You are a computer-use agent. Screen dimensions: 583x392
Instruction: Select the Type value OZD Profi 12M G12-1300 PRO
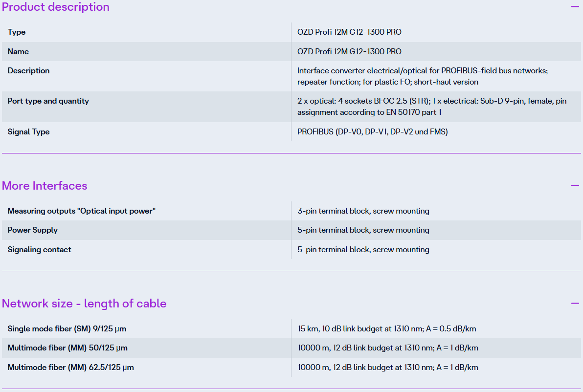349,32
